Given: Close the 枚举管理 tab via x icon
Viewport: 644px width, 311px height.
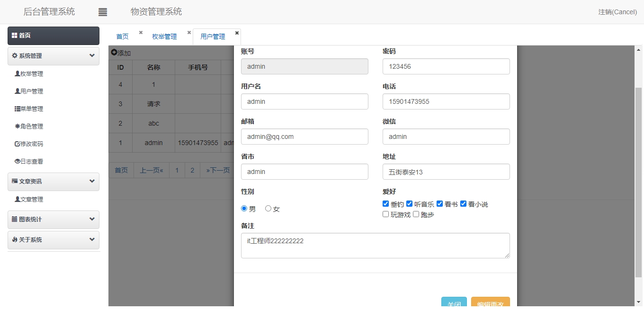Looking at the screenshot, I should (x=189, y=33).
